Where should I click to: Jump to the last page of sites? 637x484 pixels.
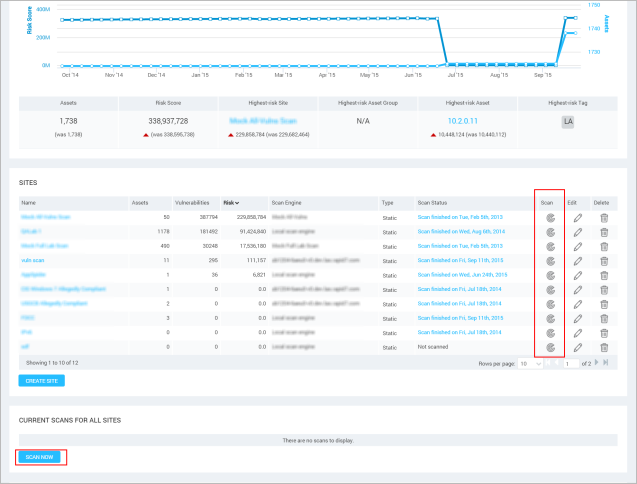[x=605, y=363]
